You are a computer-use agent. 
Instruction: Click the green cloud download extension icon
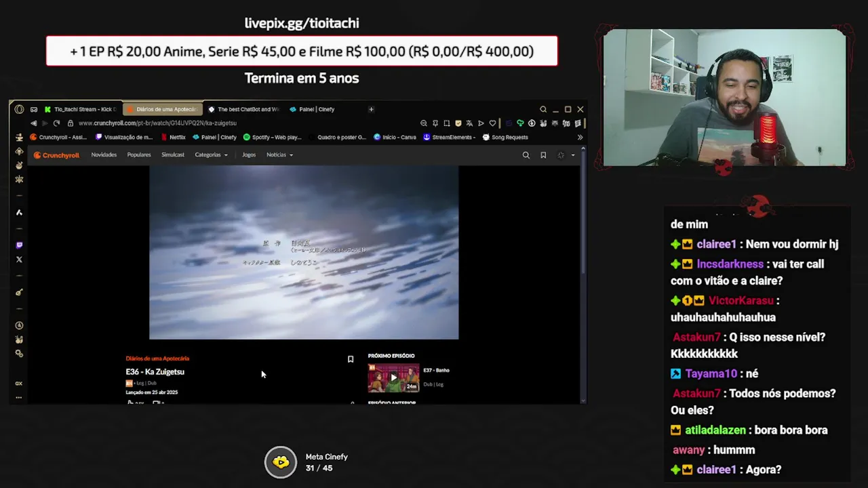(x=520, y=123)
